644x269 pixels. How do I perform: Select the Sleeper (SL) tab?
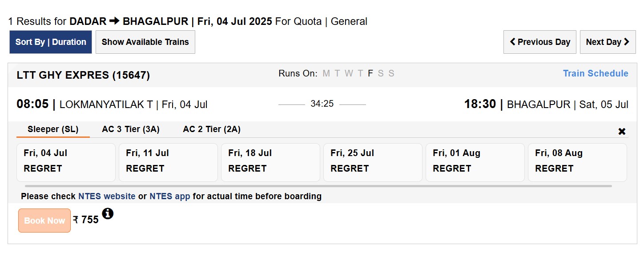tap(53, 129)
